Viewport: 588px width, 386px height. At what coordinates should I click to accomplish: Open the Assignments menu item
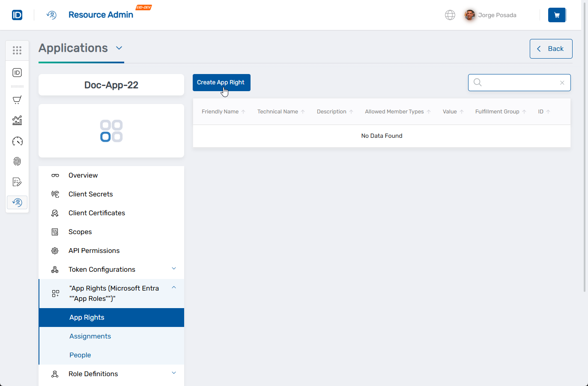pos(90,336)
